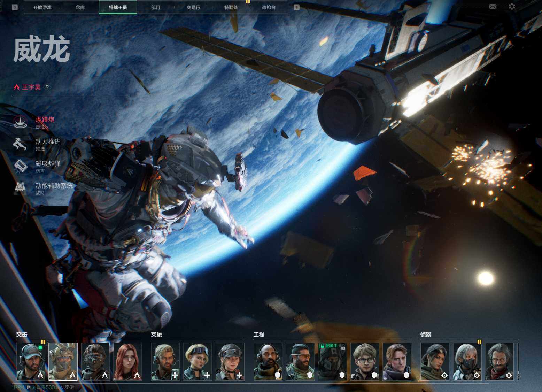Select the 磁吸炸弹 skill icon
Image resolution: width=542 pixels, height=392 pixels.
20,166
